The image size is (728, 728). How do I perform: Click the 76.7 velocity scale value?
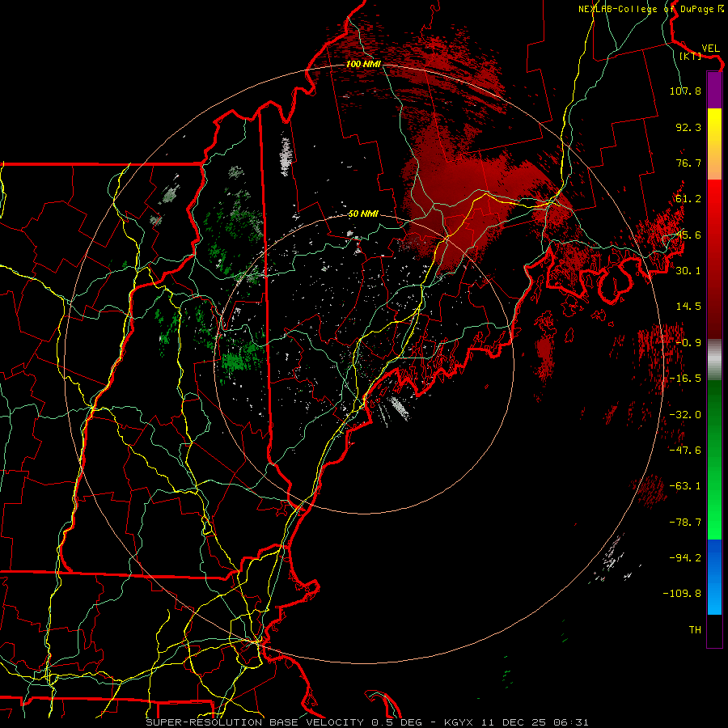click(688, 163)
